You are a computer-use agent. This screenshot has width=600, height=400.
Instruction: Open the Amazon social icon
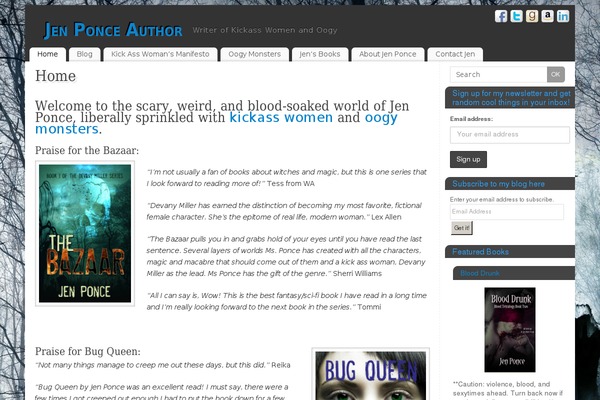click(x=547, y=16)
